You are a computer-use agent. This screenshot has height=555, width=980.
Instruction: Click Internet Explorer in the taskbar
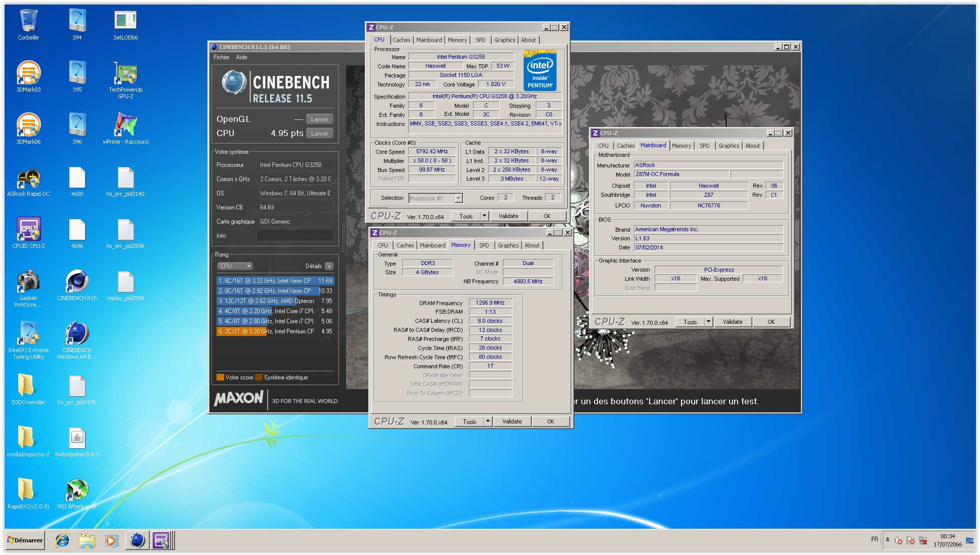pyautogui.click(x=62, y=540)
